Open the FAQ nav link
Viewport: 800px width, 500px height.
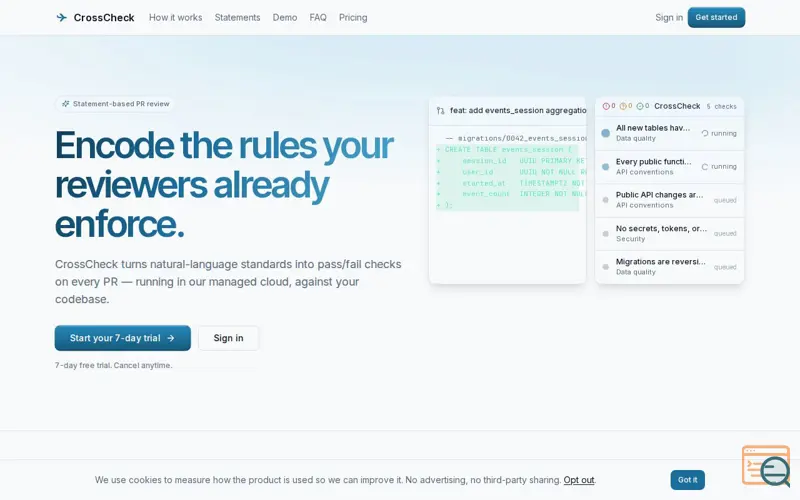318,17
